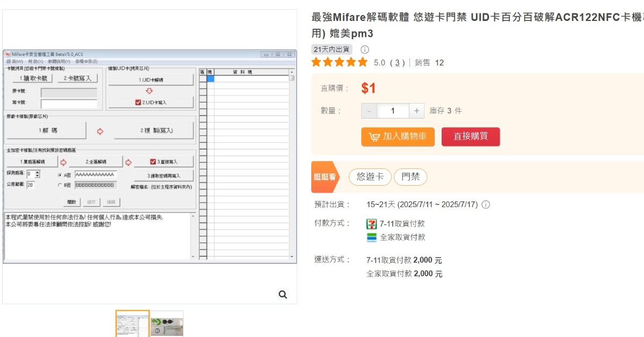
Task: Select the second product thumbnail
Action: (167, 324)
